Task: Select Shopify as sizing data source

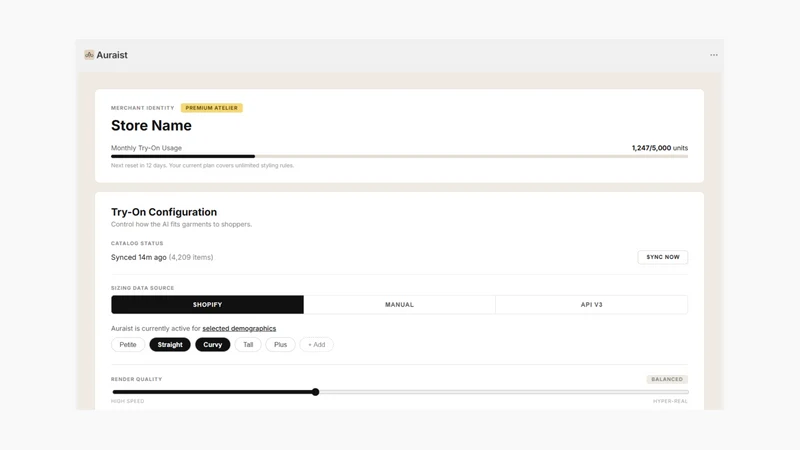Action: tap(207, 305)
